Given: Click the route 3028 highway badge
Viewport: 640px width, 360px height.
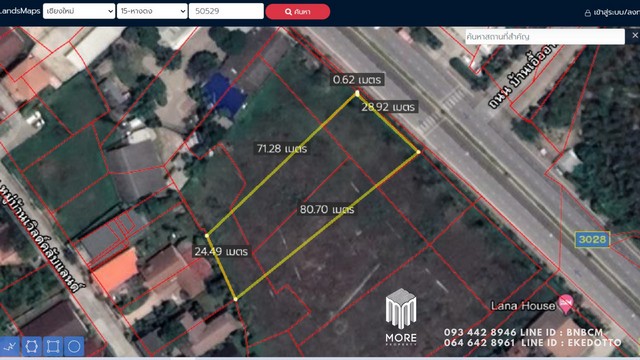Looking at the screenshot, I should [593, 239].
